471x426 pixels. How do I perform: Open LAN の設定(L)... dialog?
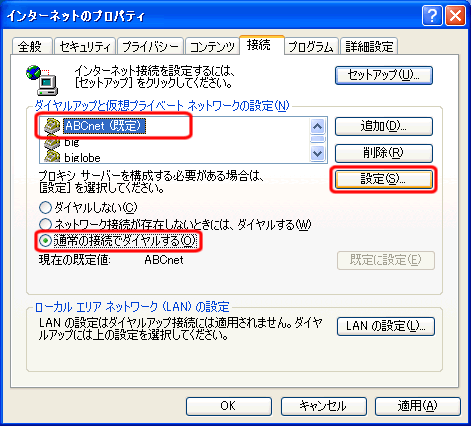[386, 326]
